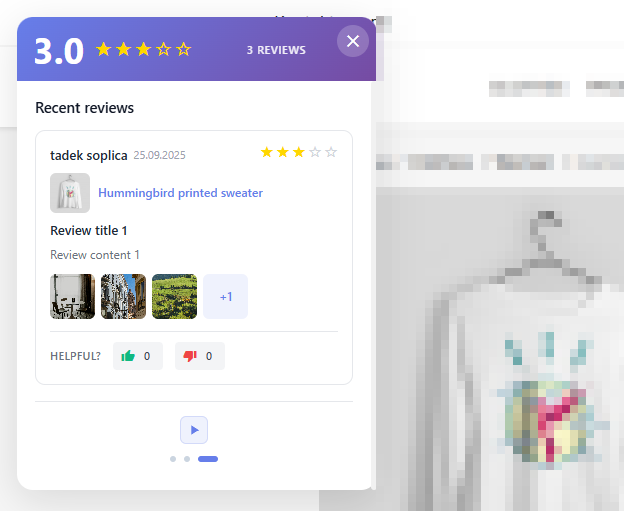Click the reviewer name tadek soplica
The width and height of the screenshot is (624, 511).
pyautogui.click(x=89, y=155)
